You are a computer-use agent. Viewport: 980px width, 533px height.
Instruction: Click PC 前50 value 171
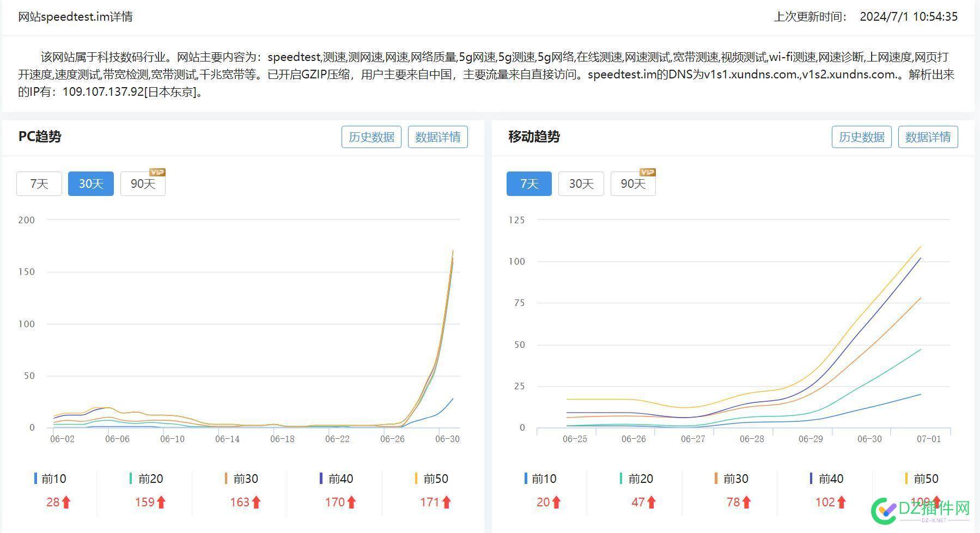(x=430, y=502)
